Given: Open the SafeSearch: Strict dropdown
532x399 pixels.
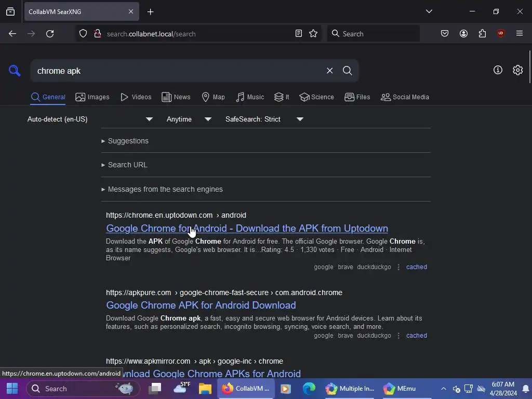Looking at the screenshot, I should tap(264, 119).
